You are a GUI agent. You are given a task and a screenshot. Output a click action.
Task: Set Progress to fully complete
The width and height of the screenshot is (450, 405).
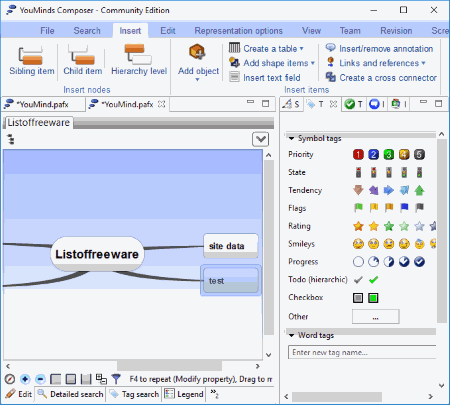pos(419,262)
